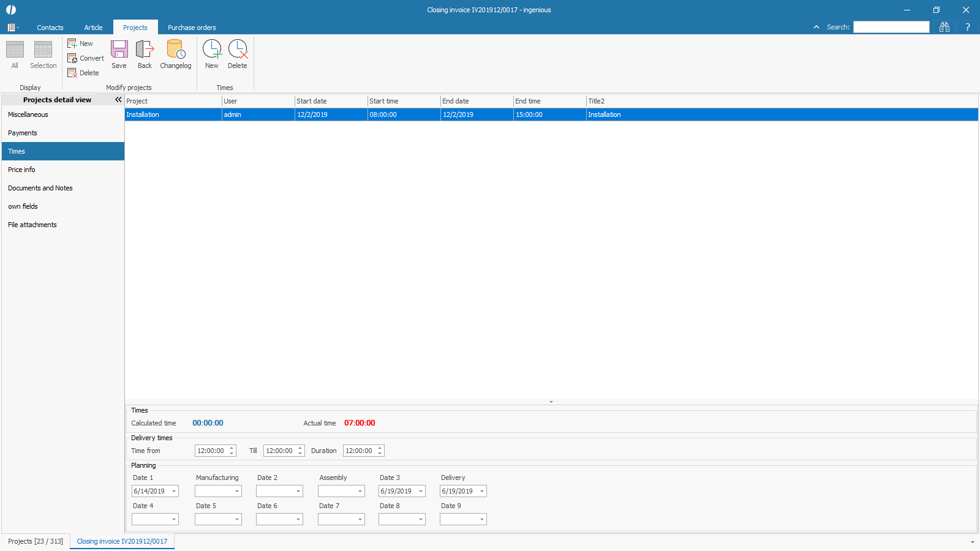
Task: Click the Save icon in the ribbon
Action: coord(119,50)
